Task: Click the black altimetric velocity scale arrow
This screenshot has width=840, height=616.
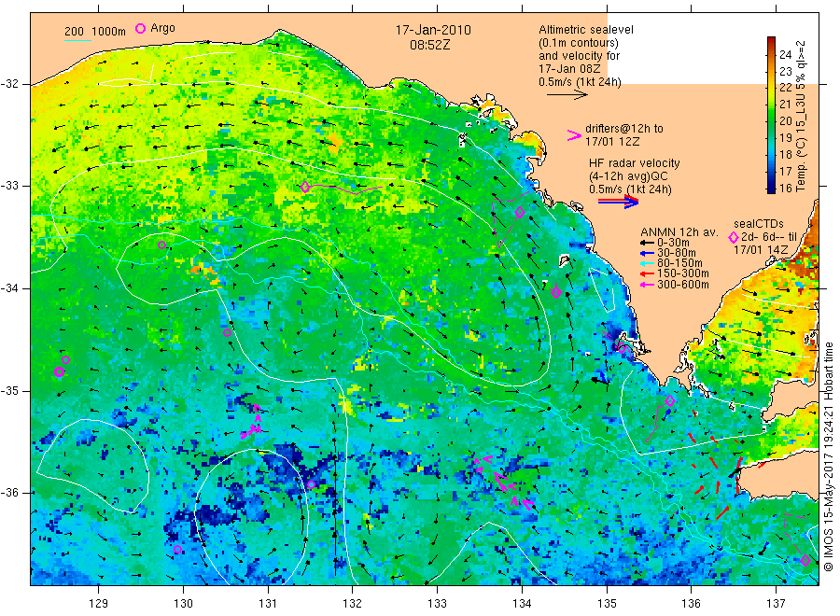Action: [567, 95]
